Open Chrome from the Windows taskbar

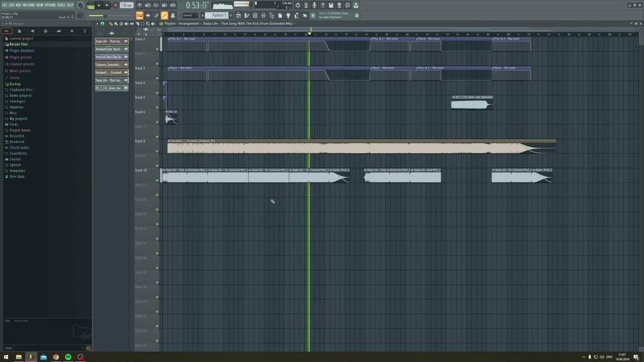(x=55, y=357)
